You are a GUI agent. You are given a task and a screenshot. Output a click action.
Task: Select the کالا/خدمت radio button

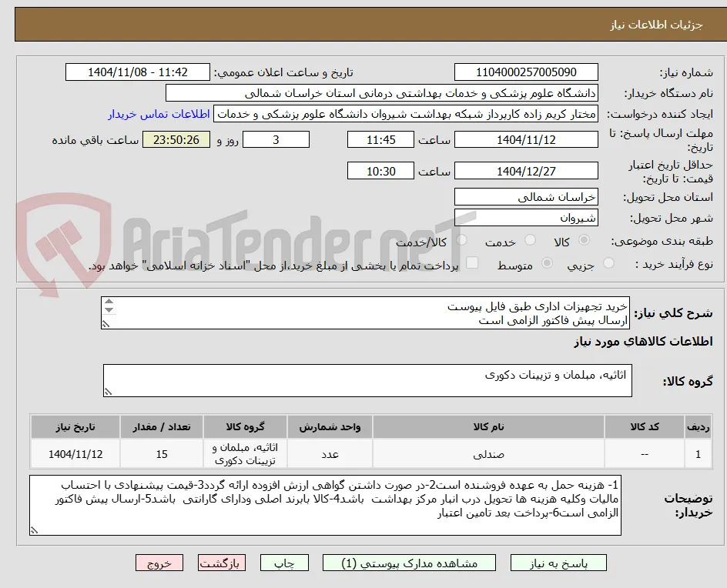(461, 240)
